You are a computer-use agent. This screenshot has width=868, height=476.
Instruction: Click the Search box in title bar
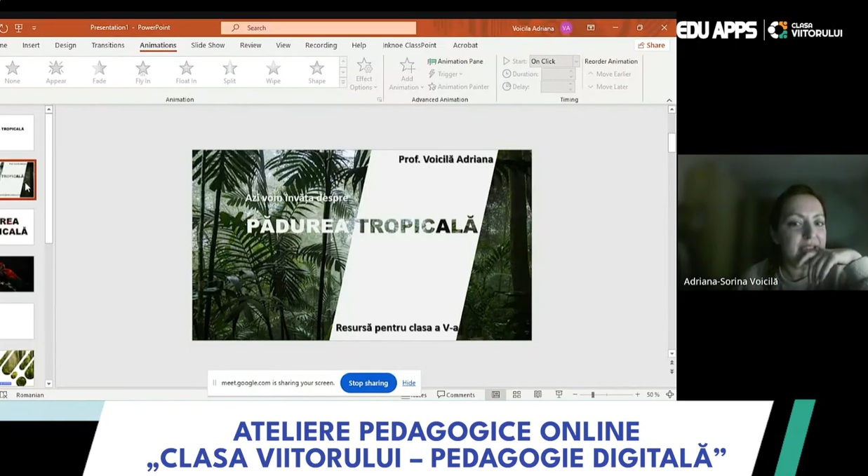click(319, 28)
